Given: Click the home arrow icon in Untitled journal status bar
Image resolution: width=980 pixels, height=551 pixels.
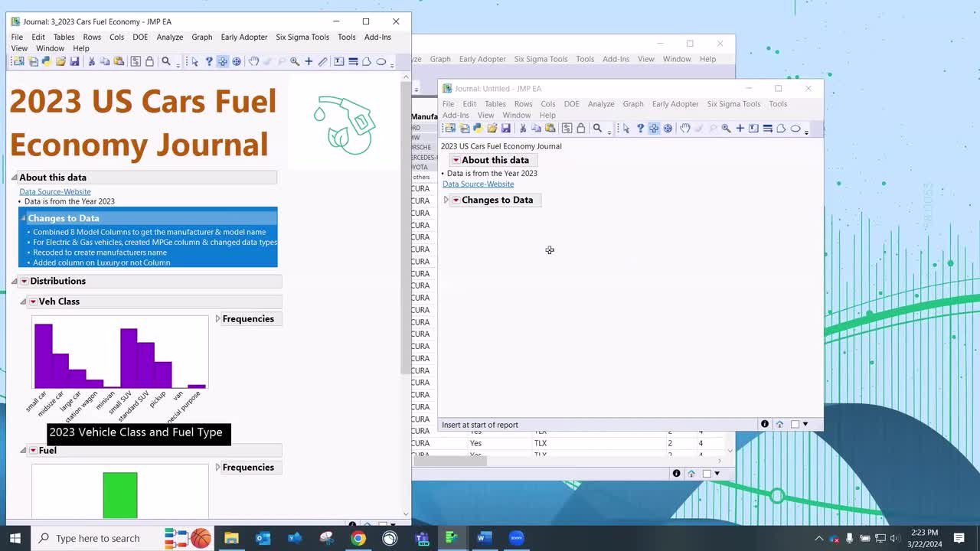Looking at the screenshot, I should pyautogui.click(x=779, y=424).
